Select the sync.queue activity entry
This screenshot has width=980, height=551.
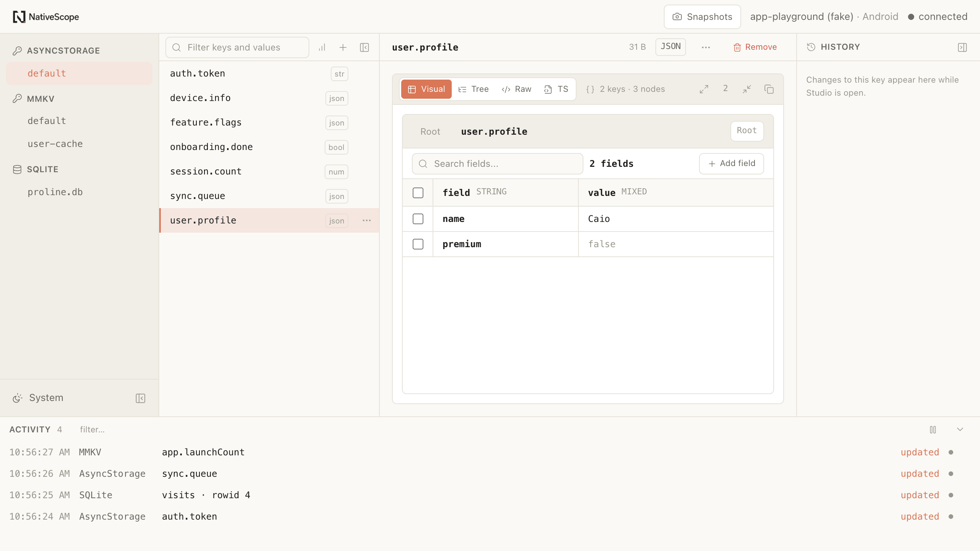[x=490, y=474]
